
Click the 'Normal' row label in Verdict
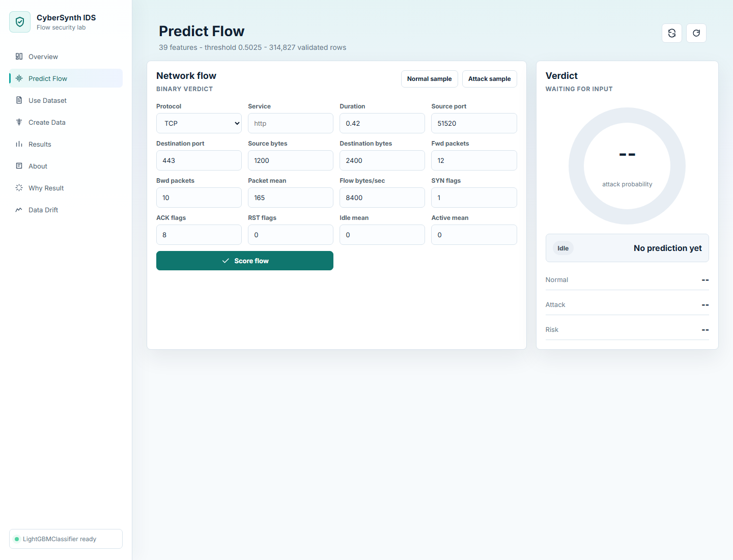[557, 280]
